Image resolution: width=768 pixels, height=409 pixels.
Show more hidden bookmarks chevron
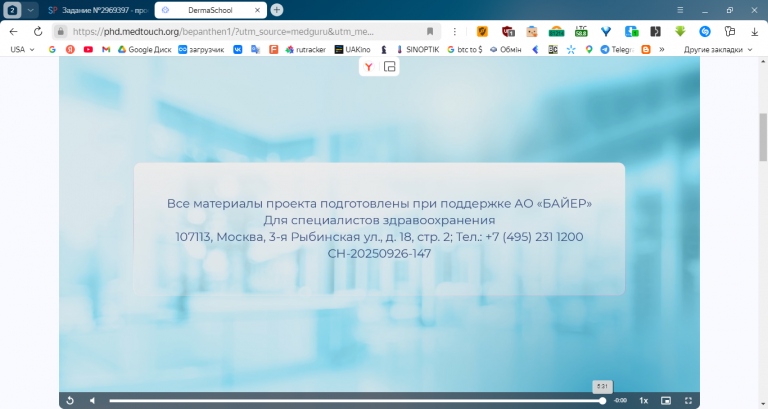[662, 49]
